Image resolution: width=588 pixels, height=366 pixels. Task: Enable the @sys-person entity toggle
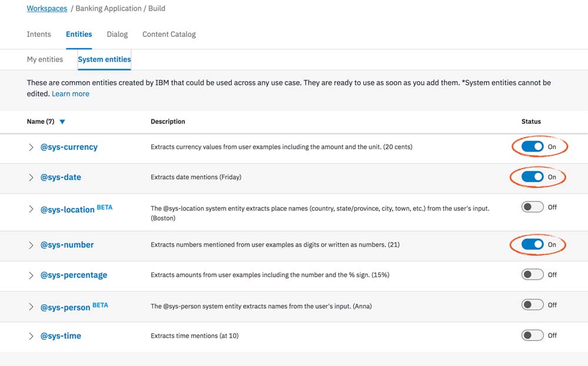532,305
